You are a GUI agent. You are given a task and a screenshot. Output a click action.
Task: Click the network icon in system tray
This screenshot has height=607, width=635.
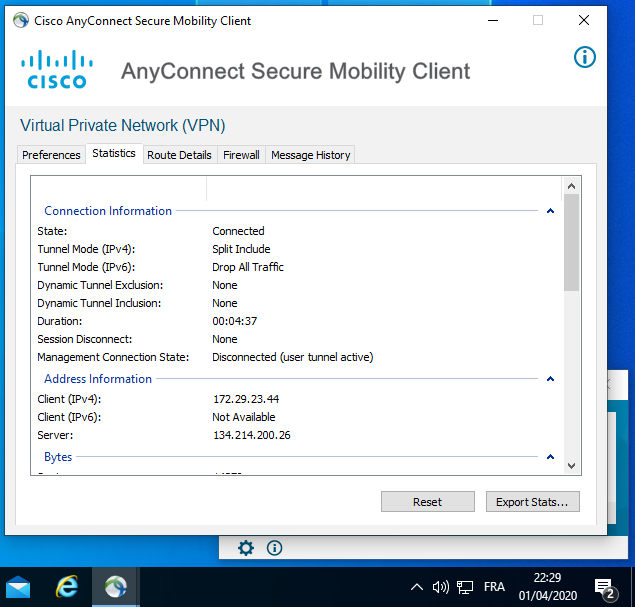point(465,587)
